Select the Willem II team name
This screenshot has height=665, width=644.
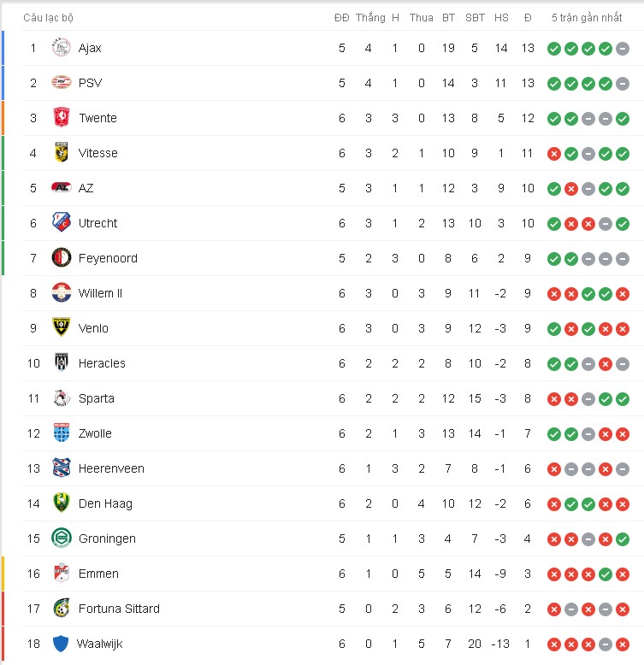point(100,293)
